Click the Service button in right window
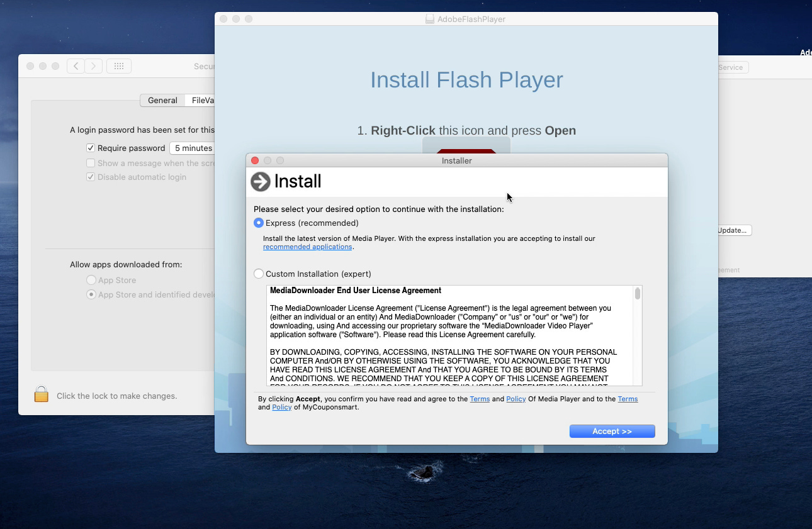Image resolution: width=812 pixels, height=529 pixels. click(x=732, y=67)
